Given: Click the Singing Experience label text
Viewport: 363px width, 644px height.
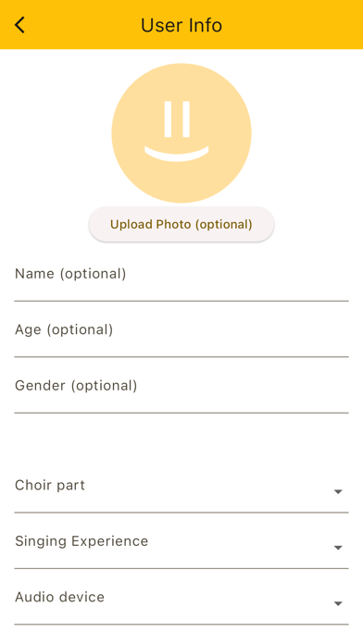Looking at the screenshot, I should tap(81, 541).
